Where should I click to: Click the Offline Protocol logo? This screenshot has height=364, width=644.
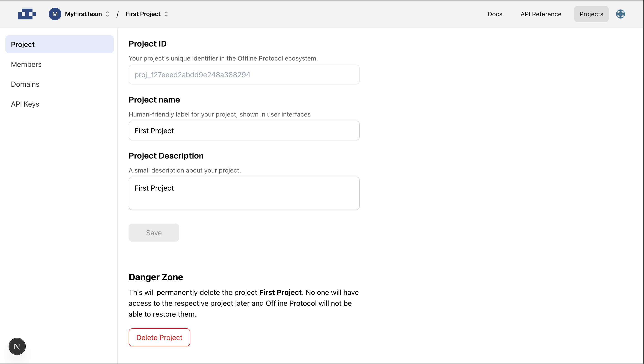(27, 14)
